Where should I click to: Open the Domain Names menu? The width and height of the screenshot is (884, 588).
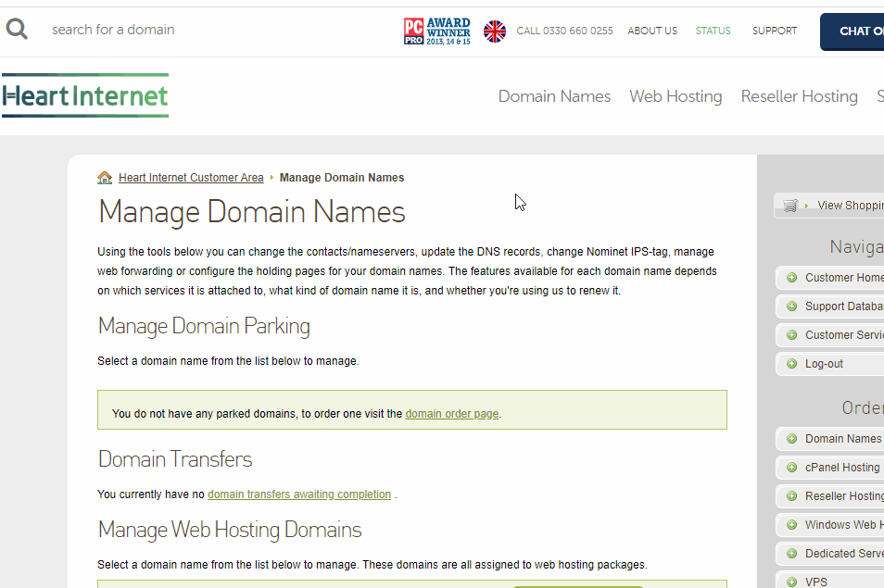[x=554, y=96]
